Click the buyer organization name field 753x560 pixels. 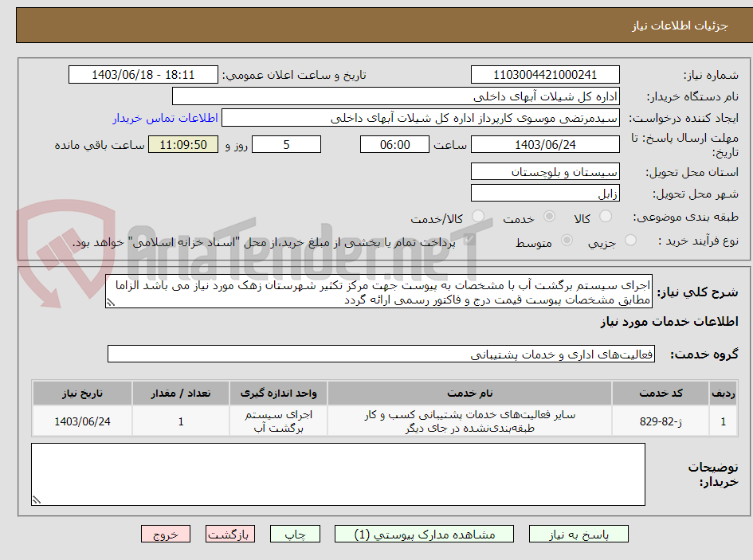pos(396,96)
